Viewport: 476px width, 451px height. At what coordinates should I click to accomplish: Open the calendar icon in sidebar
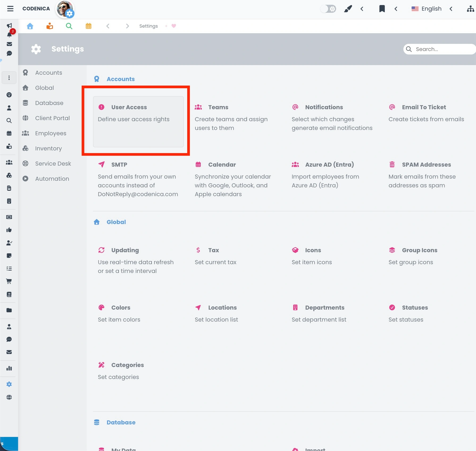point(9,133)
